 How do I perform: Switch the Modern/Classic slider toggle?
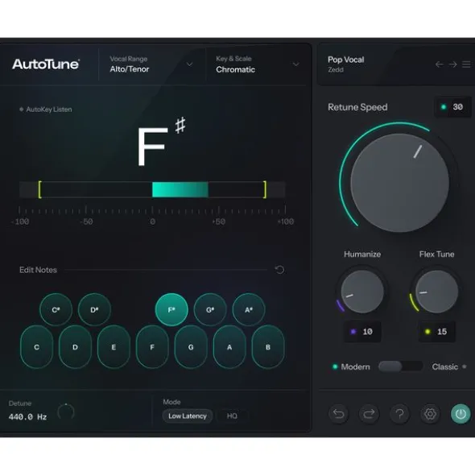tap(401, 366)
